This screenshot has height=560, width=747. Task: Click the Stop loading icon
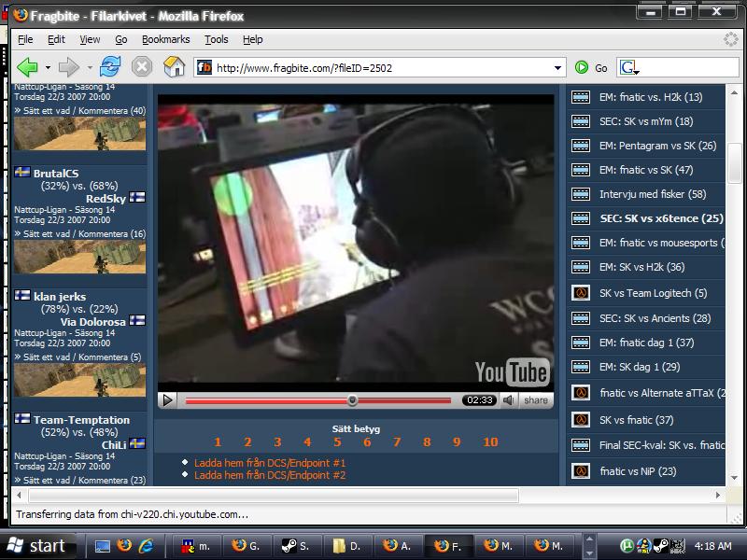pos(142,67)
